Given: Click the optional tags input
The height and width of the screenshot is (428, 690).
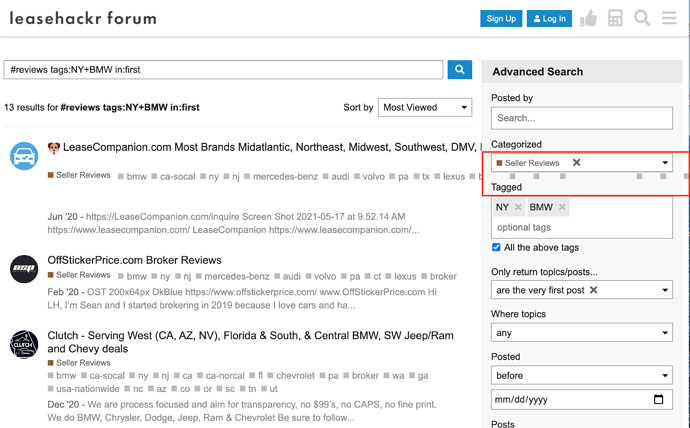Looking at the screenshot, I should coord(524,227).
